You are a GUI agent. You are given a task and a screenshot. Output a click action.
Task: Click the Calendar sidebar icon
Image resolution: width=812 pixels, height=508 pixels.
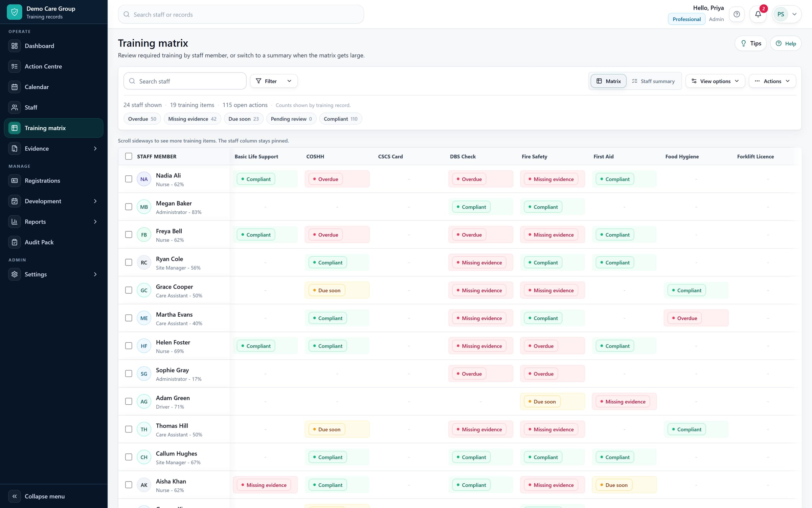(15, 87)
